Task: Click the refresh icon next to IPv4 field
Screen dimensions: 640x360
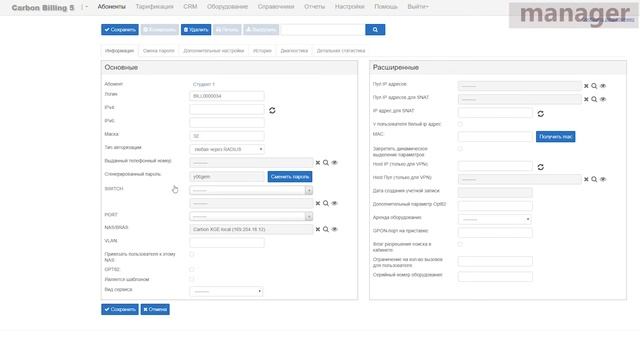Action: [272, 110]
